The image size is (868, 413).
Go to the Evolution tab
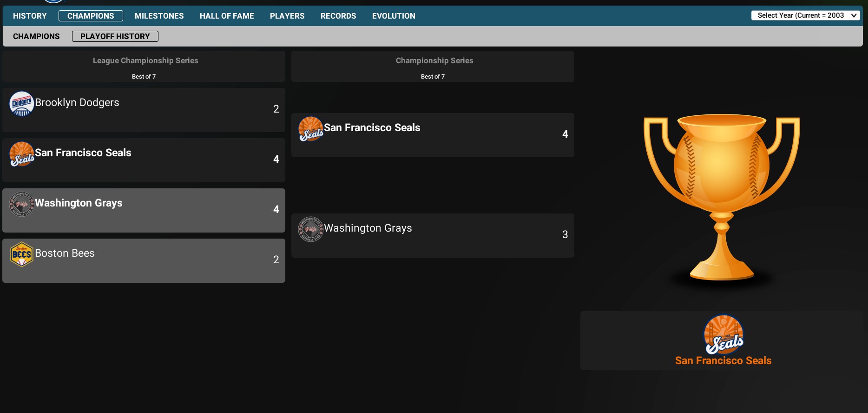394,16
